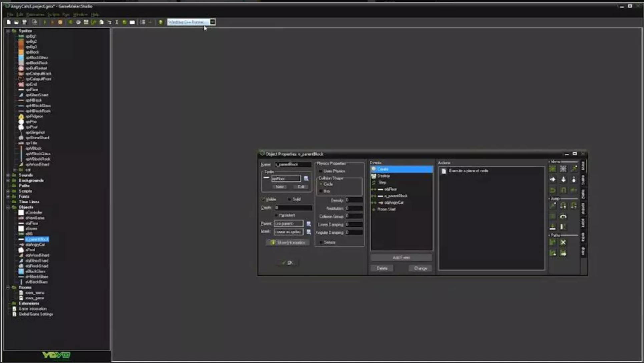Screen dimensions: 644x363
Task: Open the Windows C++ Runner target dropdown
Action: [x=212, y=22]
